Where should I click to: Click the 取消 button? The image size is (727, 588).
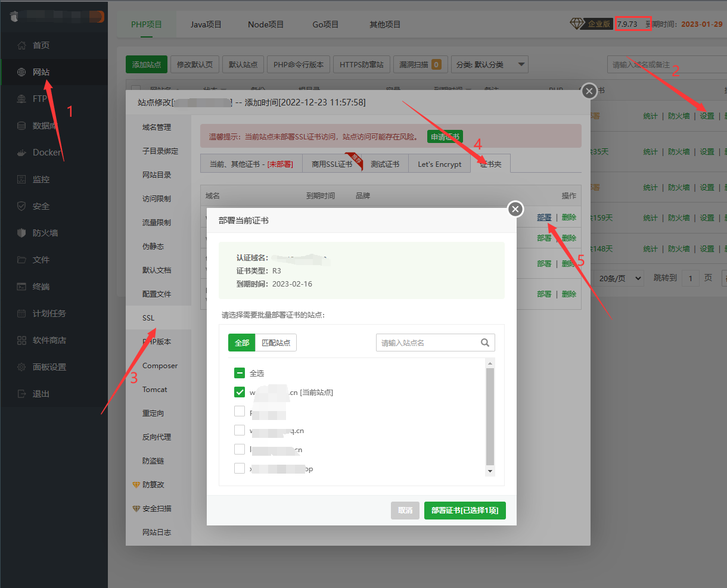(405, 511)
